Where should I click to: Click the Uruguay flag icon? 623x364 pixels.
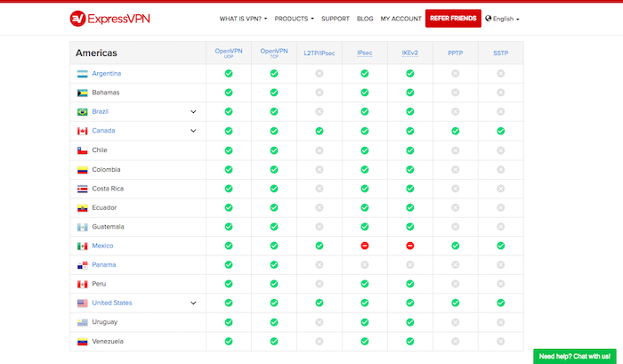82,322
